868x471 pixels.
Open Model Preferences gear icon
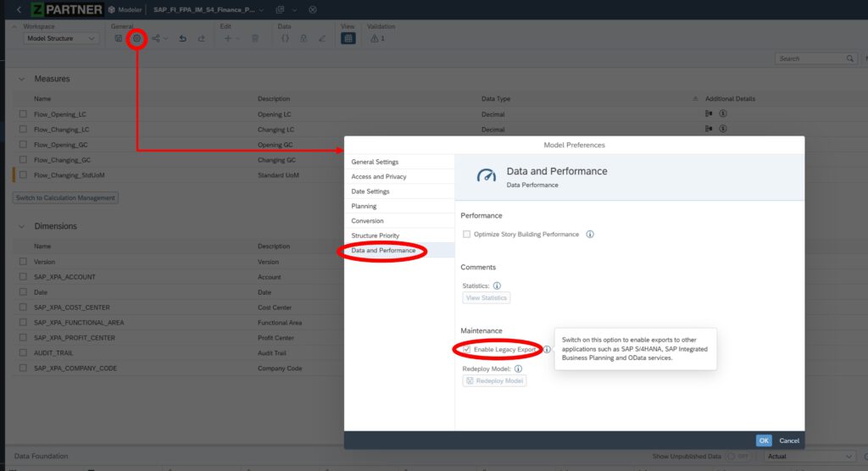(136, 38)
